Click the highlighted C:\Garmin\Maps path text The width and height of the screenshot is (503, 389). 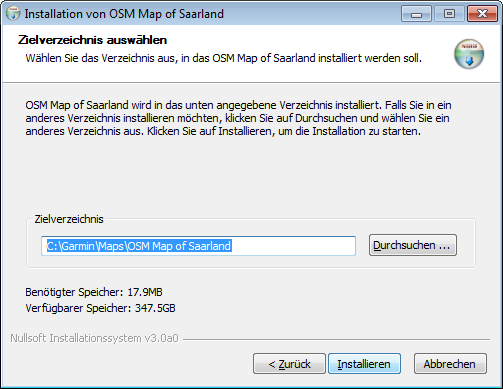[139, 246]
